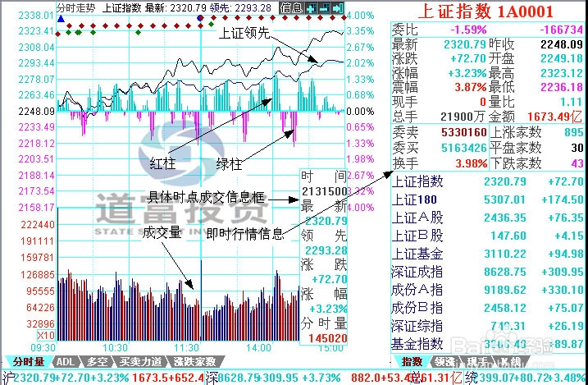
Task: Click the 平盘家数 count 30
Action: click(x=577, y=148)
